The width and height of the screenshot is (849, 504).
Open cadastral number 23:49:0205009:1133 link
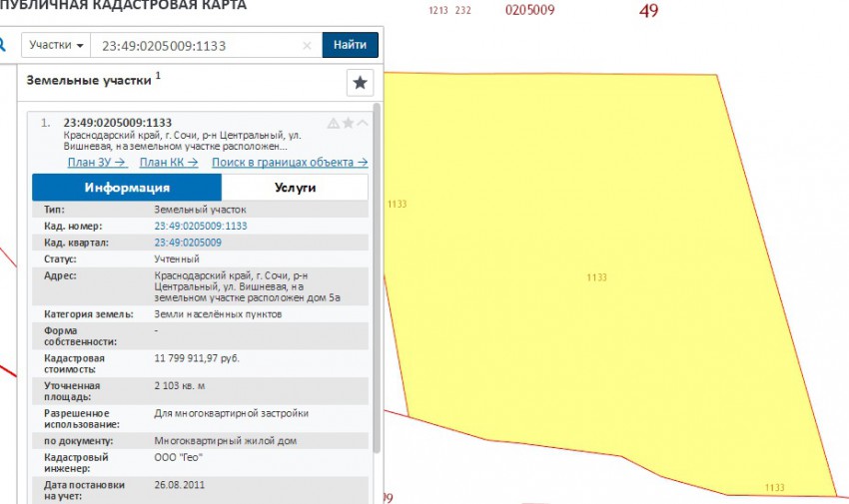200,227
